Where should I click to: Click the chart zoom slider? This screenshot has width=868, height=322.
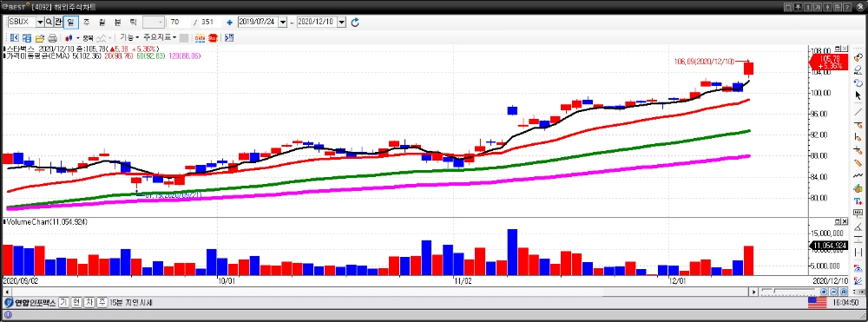click(x=789, y=291)
